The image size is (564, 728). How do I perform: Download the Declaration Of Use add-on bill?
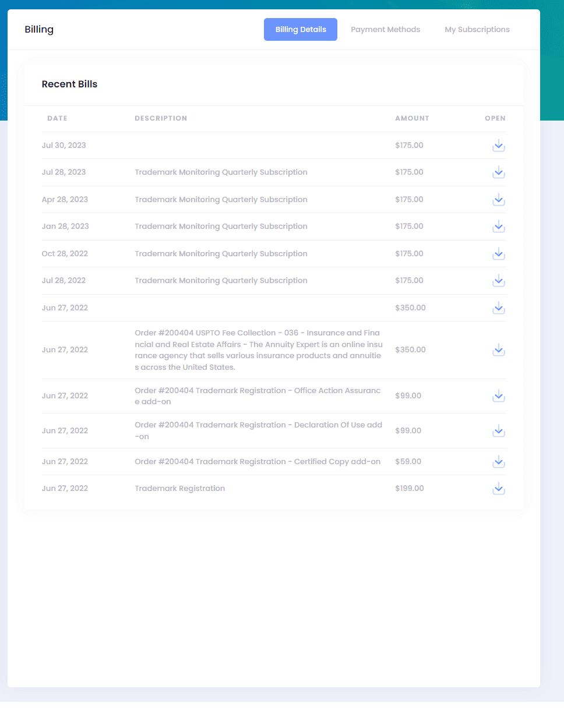tap(498, 431)
